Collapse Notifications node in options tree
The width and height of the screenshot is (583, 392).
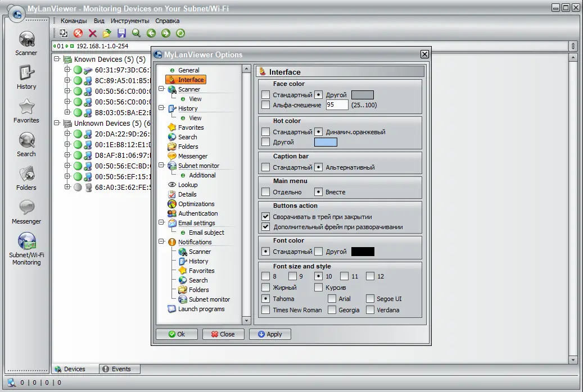tap(161, 241)
